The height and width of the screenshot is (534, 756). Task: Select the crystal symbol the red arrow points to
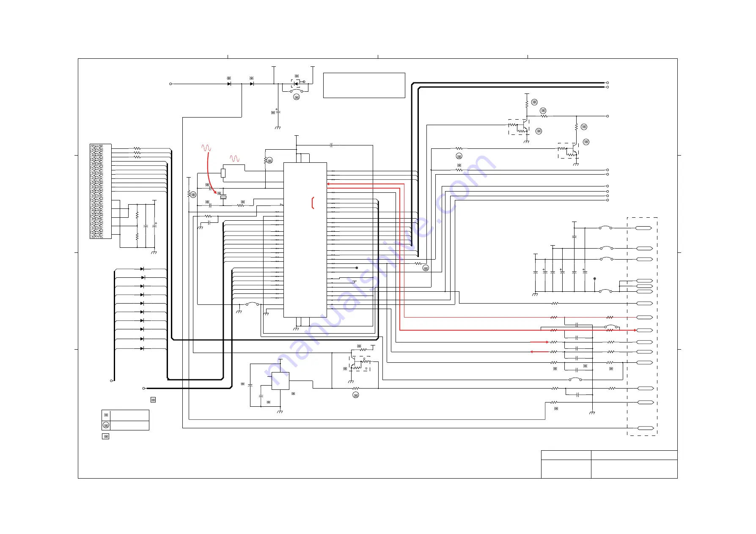tap(223, 197)
